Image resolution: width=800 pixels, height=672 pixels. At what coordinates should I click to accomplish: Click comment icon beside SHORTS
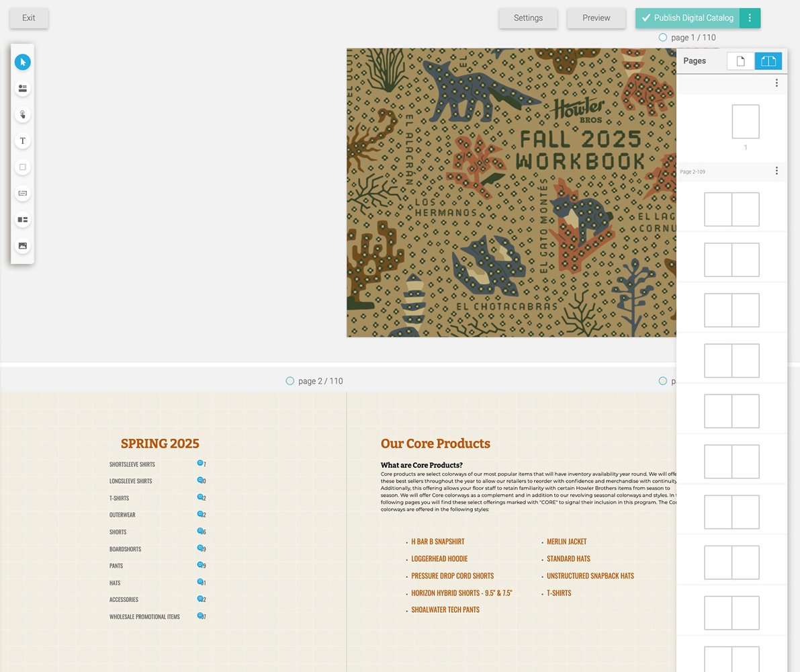(201, 531)
